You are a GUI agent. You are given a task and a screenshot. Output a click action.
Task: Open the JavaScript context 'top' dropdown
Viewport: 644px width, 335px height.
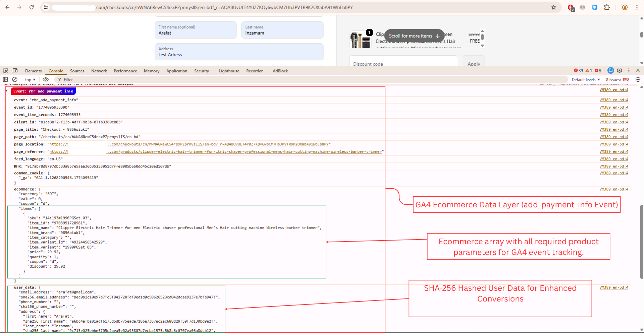(x=30, y=79)
